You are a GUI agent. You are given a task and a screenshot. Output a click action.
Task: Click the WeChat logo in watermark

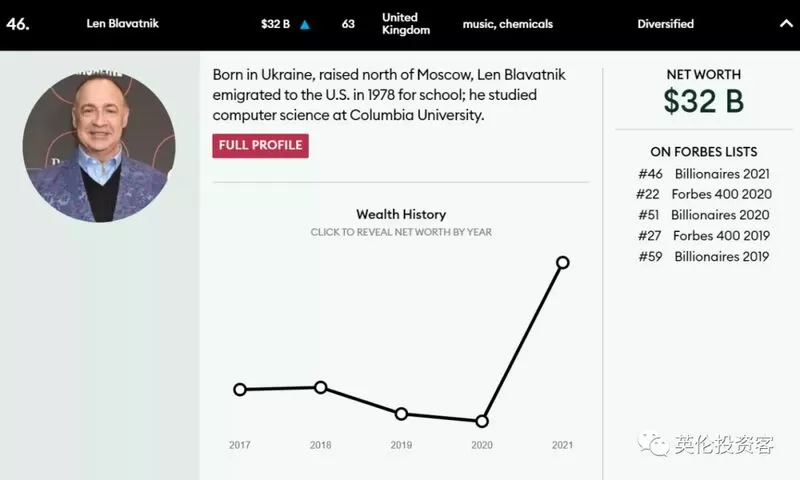click(x=653, y=445)
